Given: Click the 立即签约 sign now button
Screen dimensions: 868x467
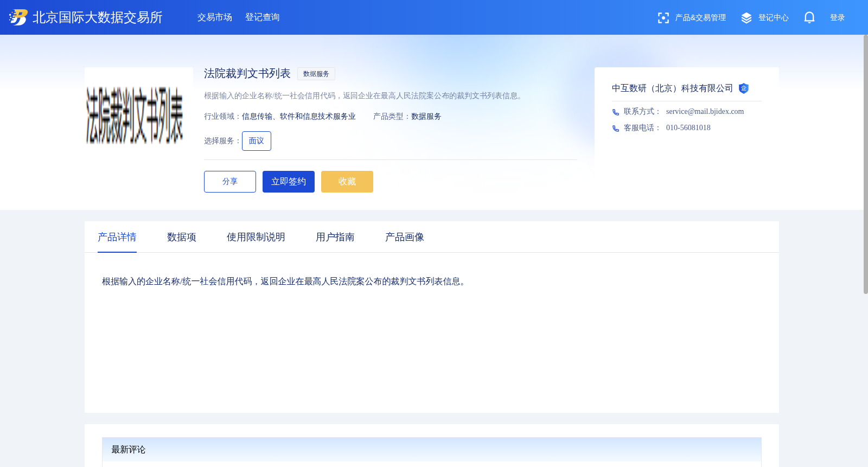Looking at the screenshot, I should tap(289, 182).
